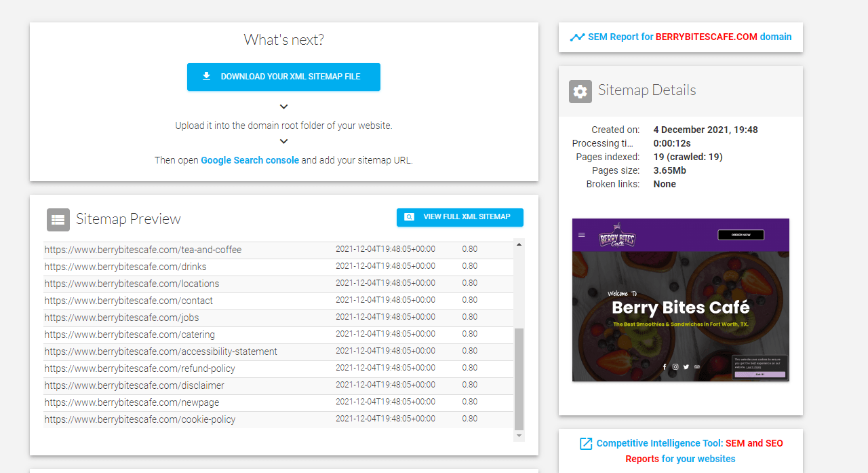Open SEM Report for BERRYBITESCAFE.COM domain link
Screen dimensions: 868x473
(690, 37)
